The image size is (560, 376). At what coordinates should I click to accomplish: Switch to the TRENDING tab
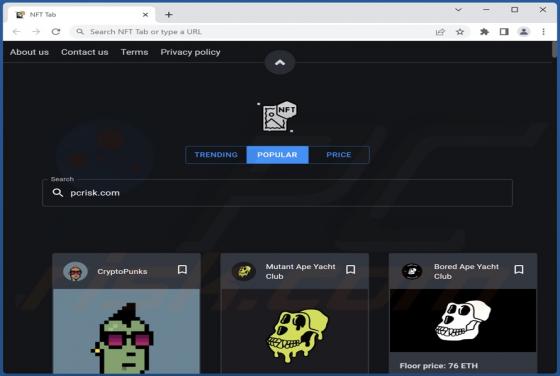click(216, 155)
